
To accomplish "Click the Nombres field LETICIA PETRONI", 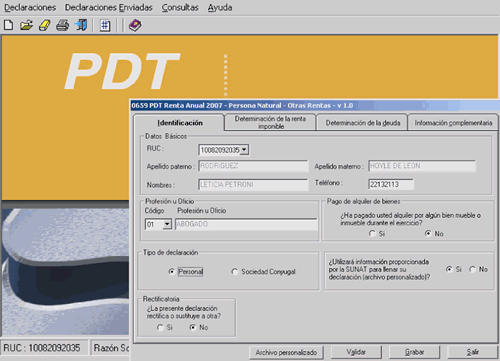I will tap(253, 184).
